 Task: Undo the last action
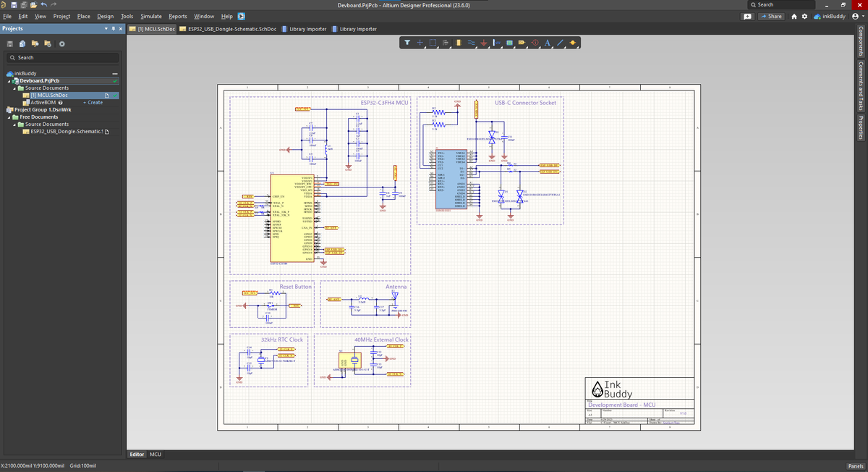[44, 5]
